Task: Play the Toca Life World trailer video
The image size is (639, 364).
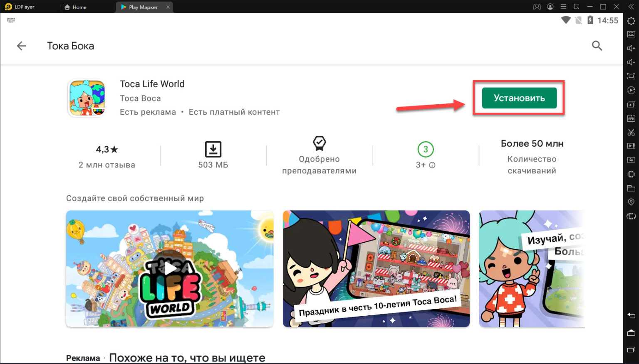Action: [170, 268]
